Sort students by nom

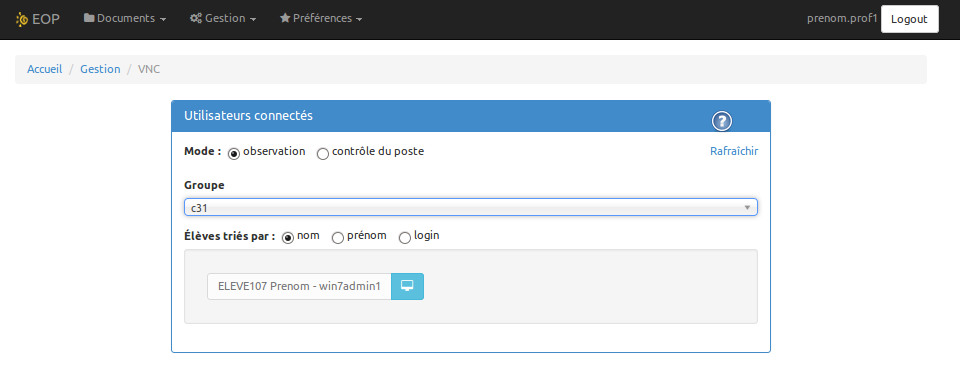288,238
